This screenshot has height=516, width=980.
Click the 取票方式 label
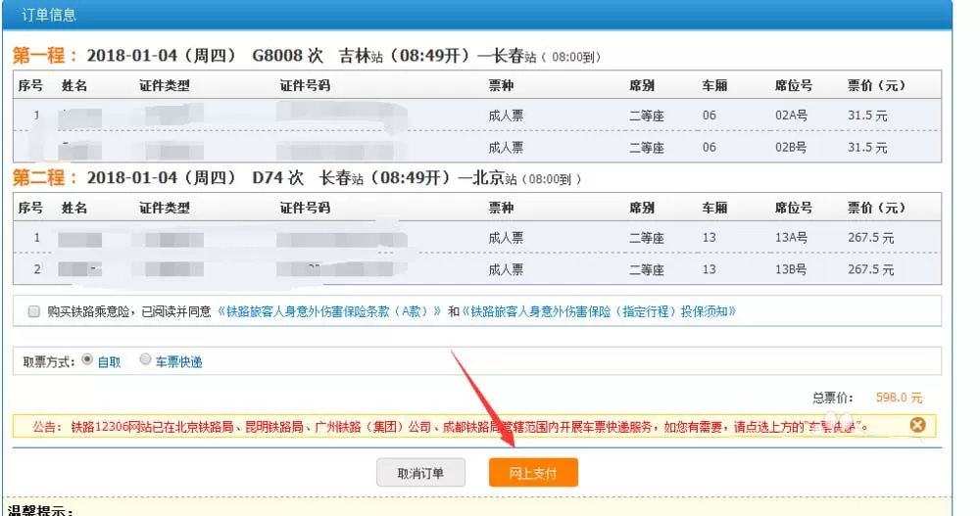click(49, 361)
